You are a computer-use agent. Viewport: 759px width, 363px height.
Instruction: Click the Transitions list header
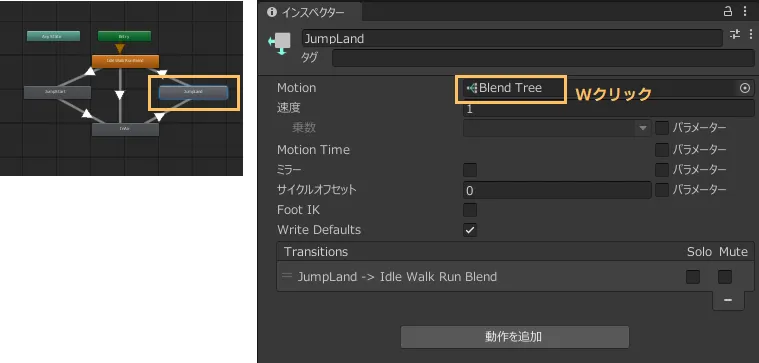(515, 252)
